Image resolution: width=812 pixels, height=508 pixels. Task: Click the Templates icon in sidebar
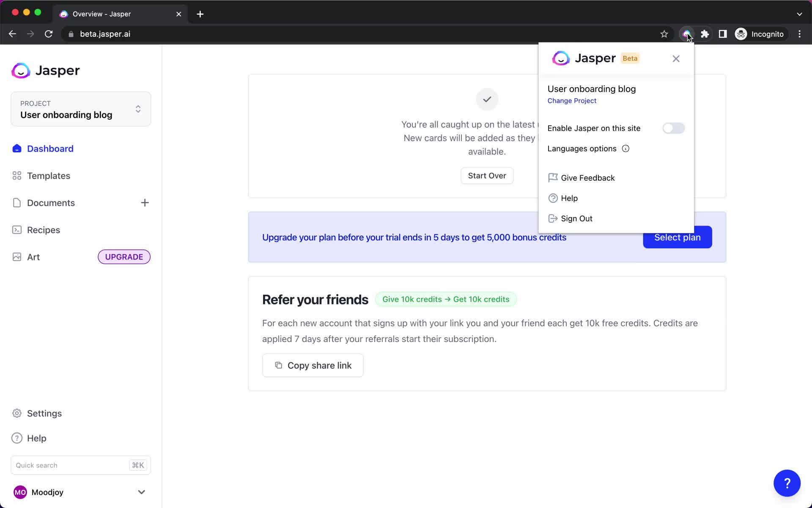[x=16, y=175]
